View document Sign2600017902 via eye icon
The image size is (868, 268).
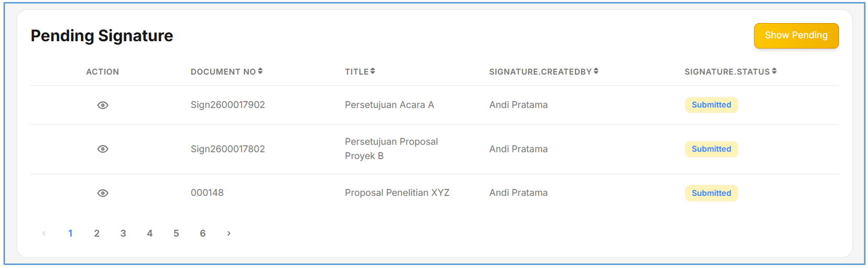click(x=102, y=105)
